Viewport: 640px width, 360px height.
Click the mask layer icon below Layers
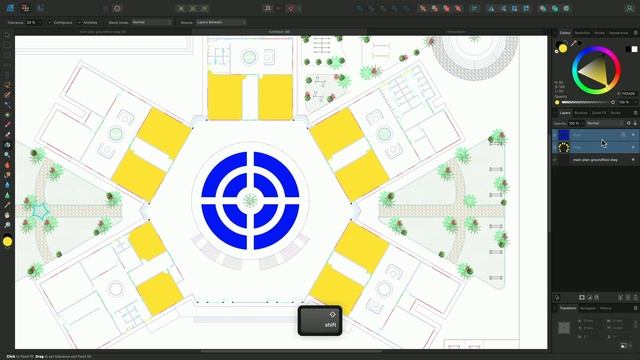582,298
